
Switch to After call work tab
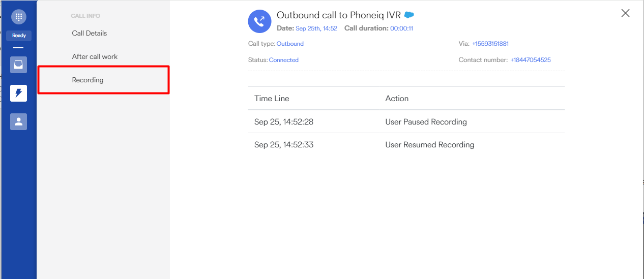click(x=95, y=56)
